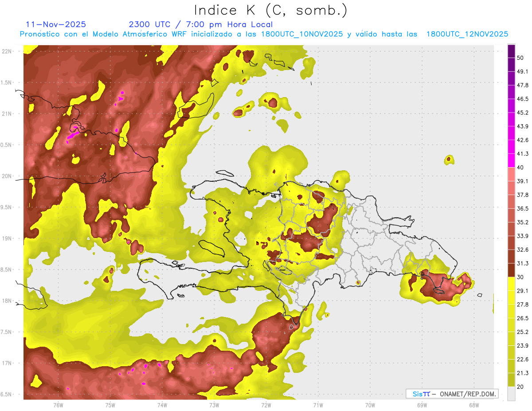
Task: Pick the dark purple swatch above the 50 mark
Action: tap(511, 51)
